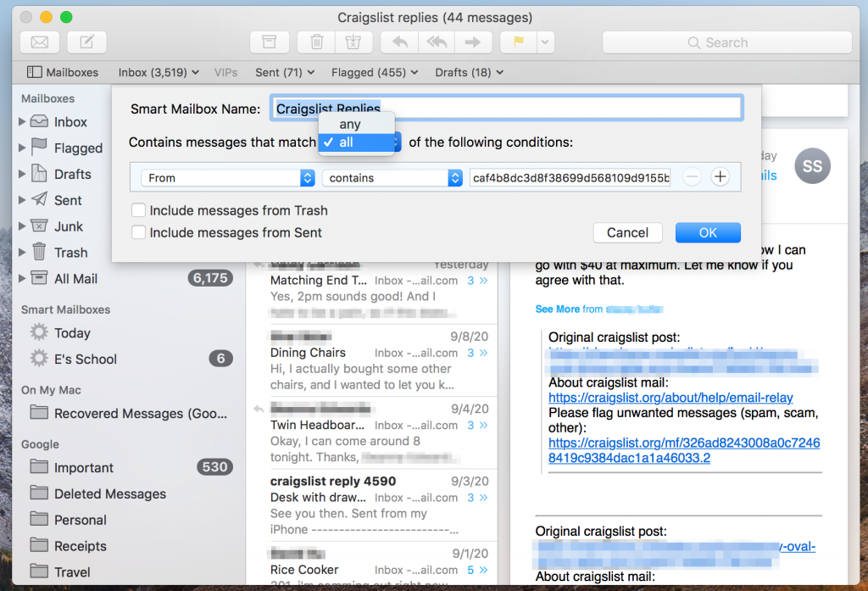The image size is (868, 591).
Task: Expand the Flagged mailbox triangle
Action: point(22,148)
